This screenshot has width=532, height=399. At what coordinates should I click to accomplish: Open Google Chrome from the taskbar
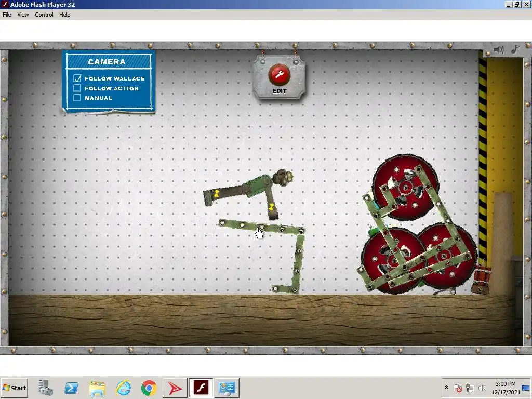pyautogui.click(x=149, y=388)
